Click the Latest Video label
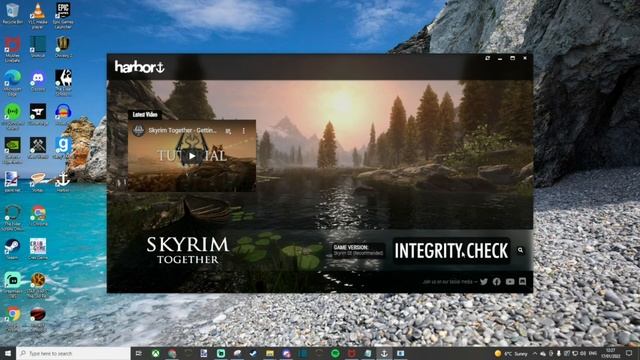640x360 pixels. point(145,115)
